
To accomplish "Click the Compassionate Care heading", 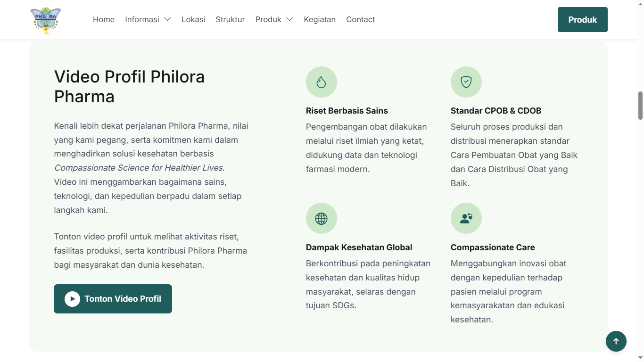I will point(493,247).
